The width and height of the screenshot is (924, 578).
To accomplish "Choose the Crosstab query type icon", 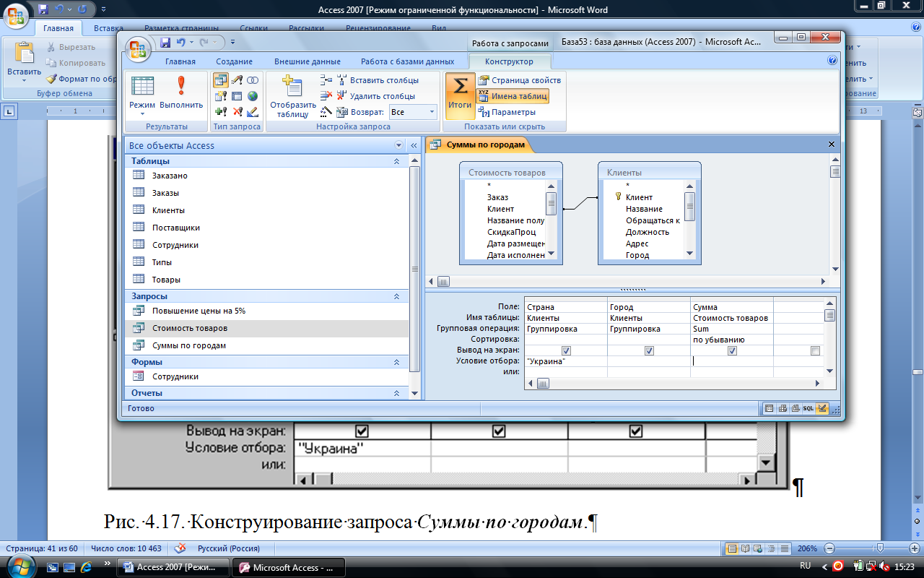I will [237, 96].
